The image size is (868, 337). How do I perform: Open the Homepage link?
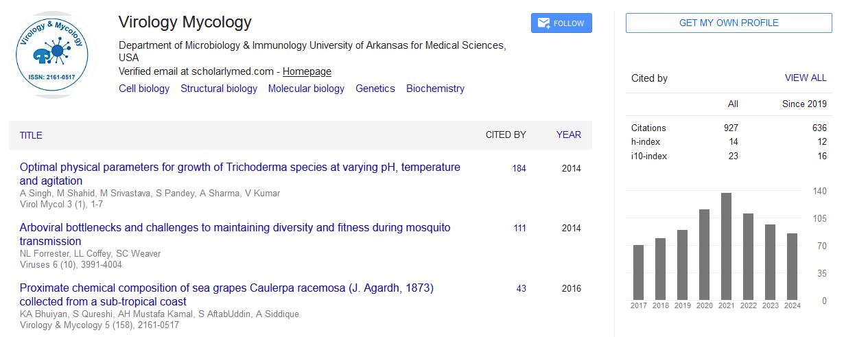click(x=307, y=71)
